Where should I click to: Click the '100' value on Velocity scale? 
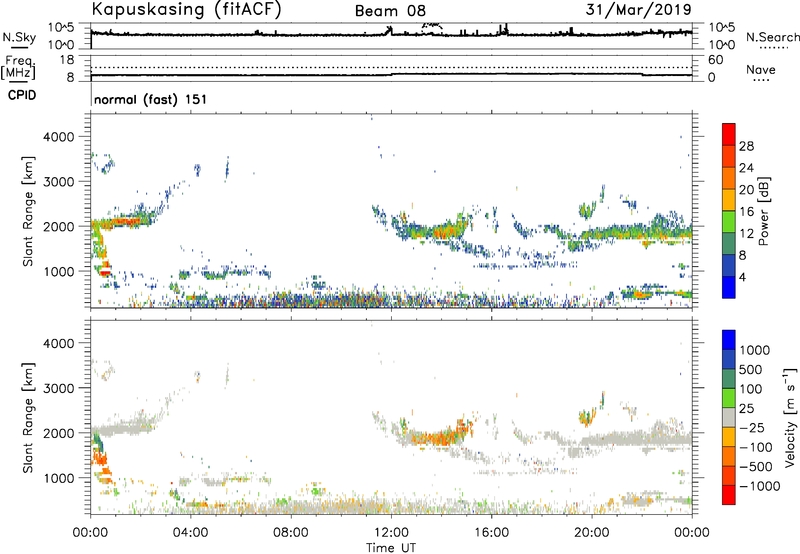751,389
